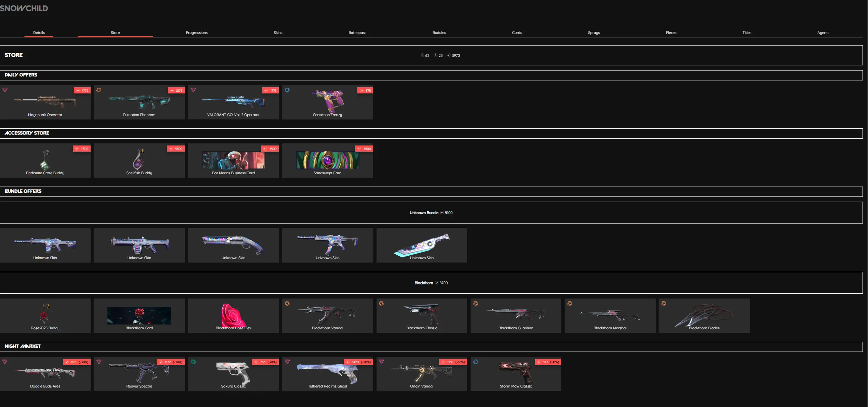Click tier icon on Storm Maw Classic

point(475,361)
